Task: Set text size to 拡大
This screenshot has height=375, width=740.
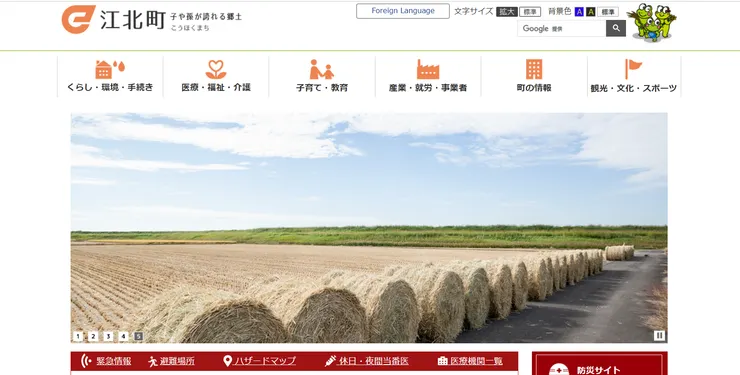Action: point(506,12)
